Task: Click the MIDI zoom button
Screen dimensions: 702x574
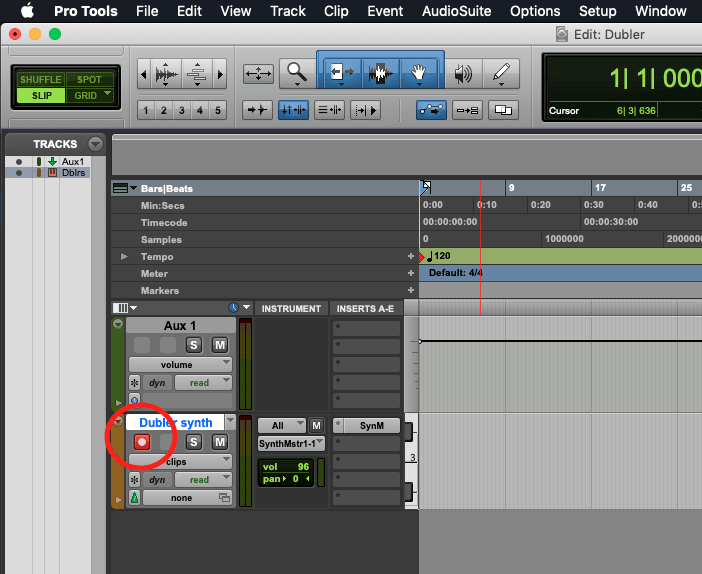Action: 197,74
